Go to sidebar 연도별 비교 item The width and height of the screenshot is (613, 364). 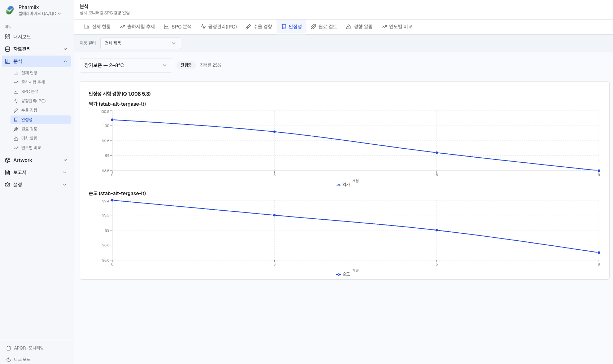[40, 148]
